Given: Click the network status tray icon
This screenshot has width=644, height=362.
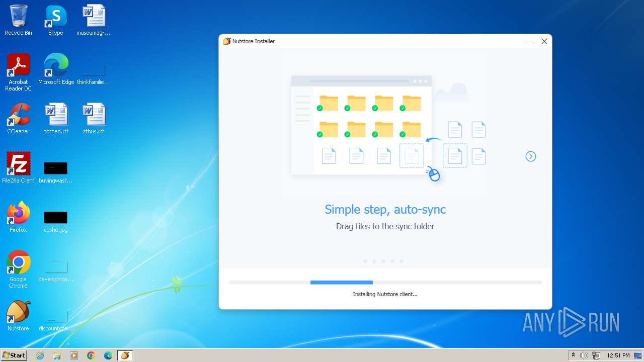Looking at the screenshot, I should point(596,355).
